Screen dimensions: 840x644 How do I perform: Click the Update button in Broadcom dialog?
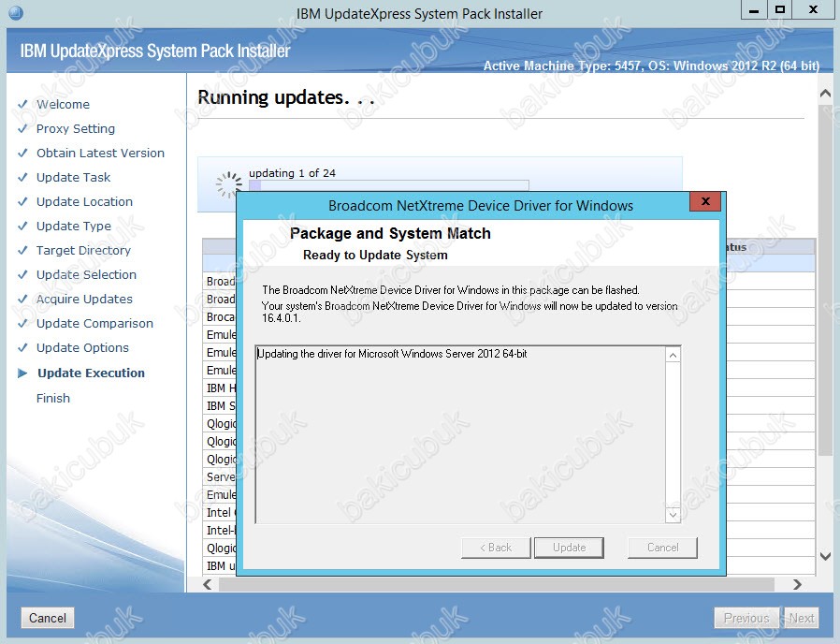pos(569,548)
